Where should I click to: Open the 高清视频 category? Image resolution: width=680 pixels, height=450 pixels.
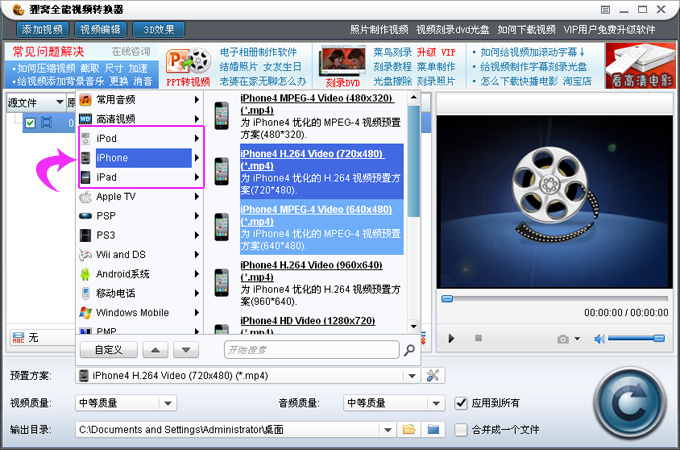click(140, 119)
